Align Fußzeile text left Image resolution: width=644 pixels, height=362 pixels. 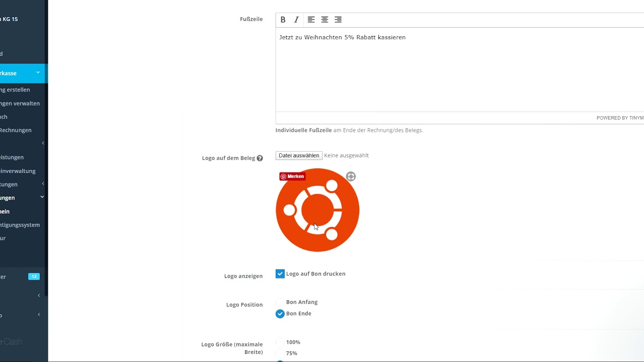(311, 20)
